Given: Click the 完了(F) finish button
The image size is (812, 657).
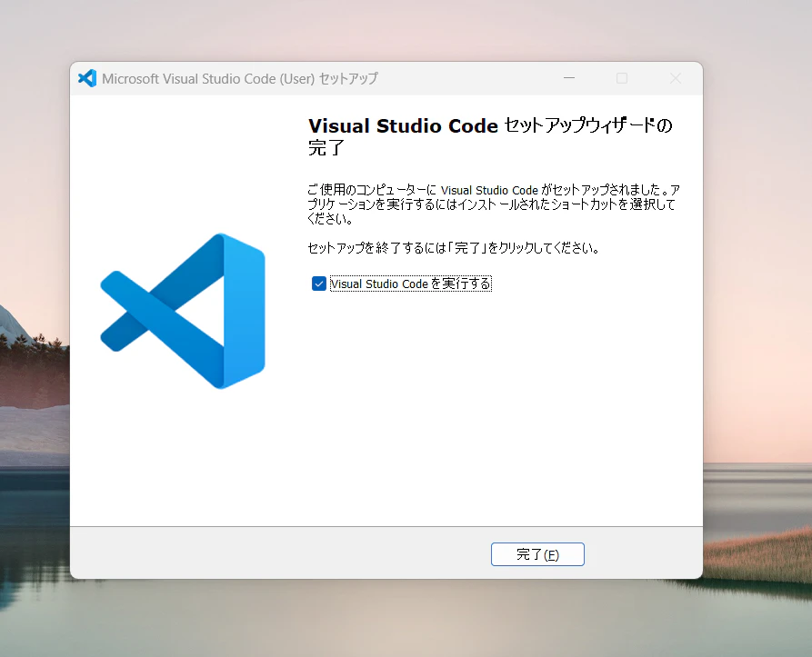Looking at the screenshot, I should click(x=537, y=554).
